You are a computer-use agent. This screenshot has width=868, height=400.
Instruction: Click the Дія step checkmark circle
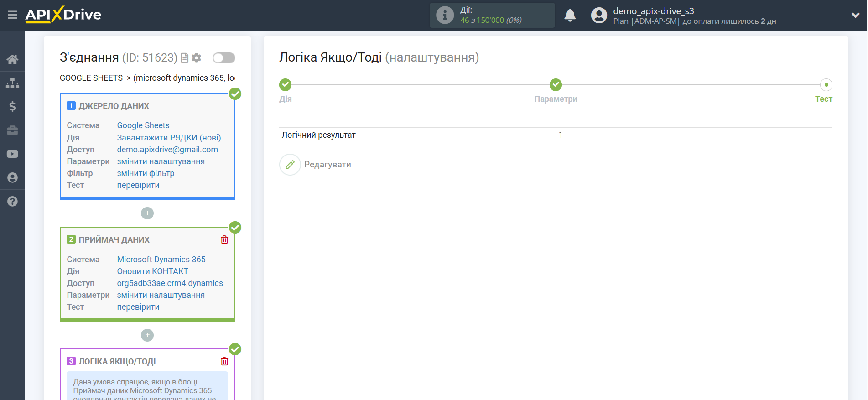pos(285,85)
